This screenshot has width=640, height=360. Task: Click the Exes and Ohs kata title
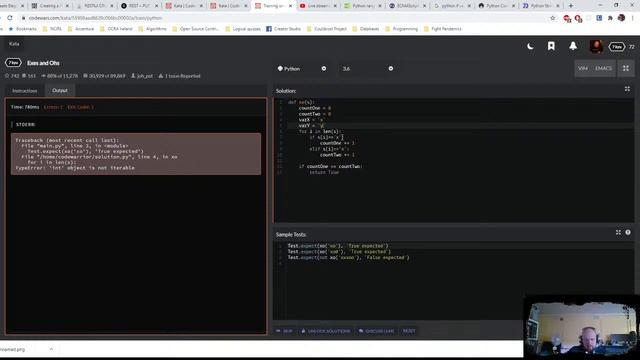43,63
